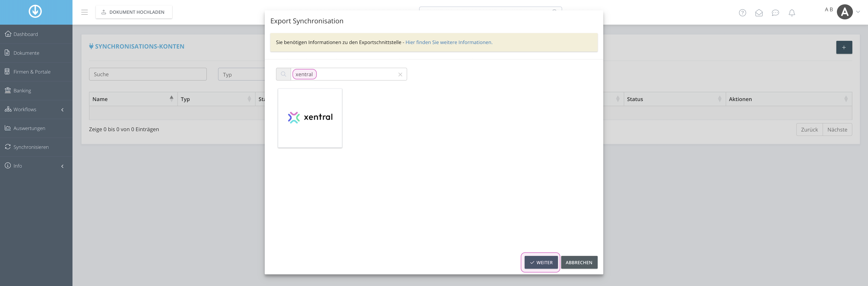Select the xentral export tile
This screenshot has width=868, height=286.
click(310, 118)
